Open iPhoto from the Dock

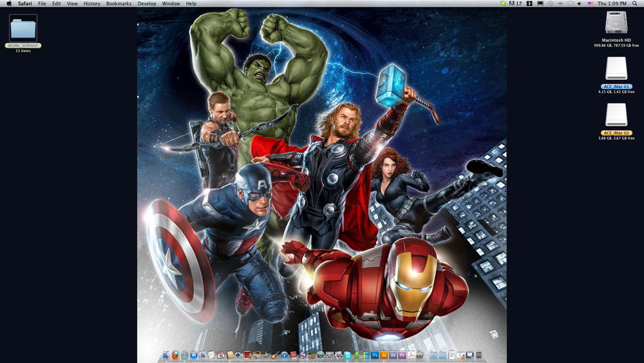point(257,355)
